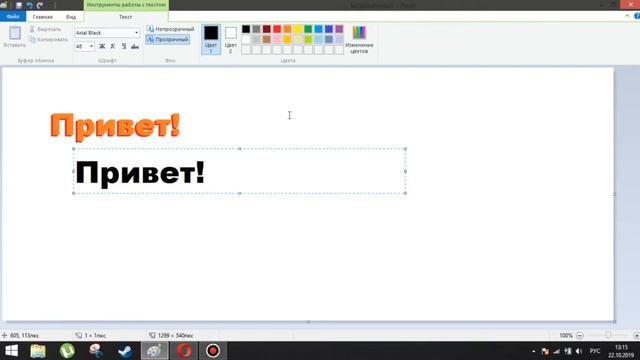This screenshot has height=360, width=640.
Task: Undo the last action
Action: pos(29,5)
